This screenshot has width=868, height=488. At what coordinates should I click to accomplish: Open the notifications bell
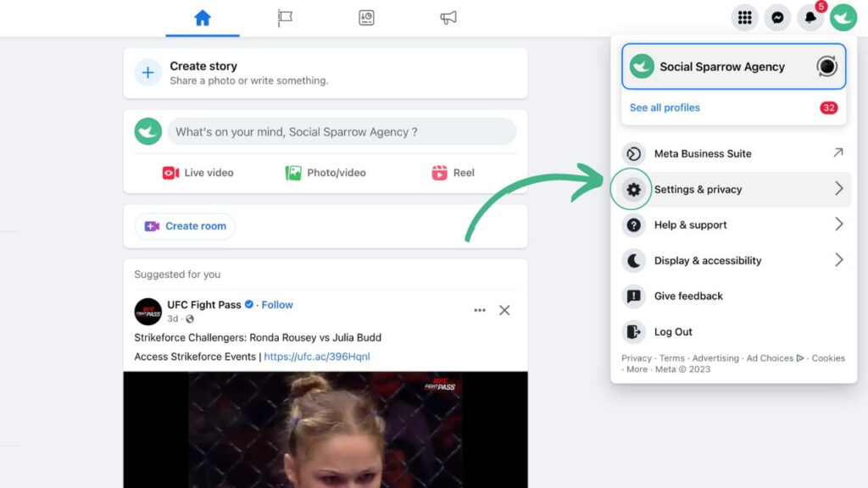pos(810,18)
